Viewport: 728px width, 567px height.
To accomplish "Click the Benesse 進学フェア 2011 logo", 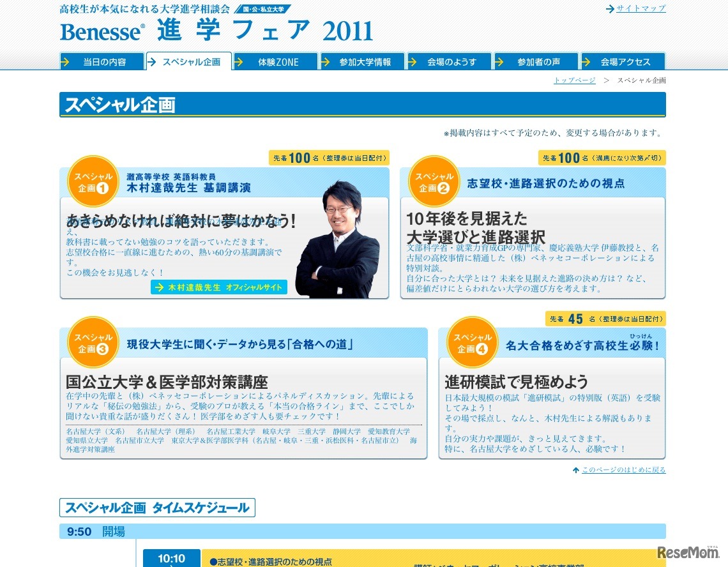I will (x=216, y=31).
